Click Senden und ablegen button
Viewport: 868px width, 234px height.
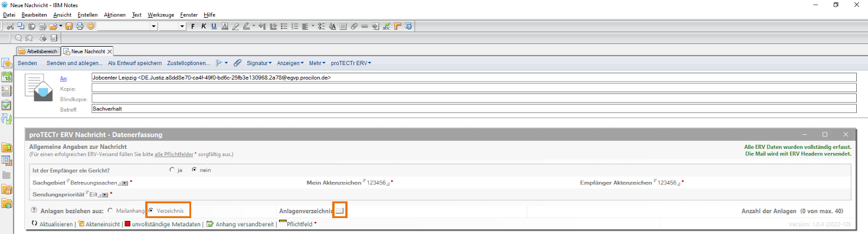coord(74,63)
